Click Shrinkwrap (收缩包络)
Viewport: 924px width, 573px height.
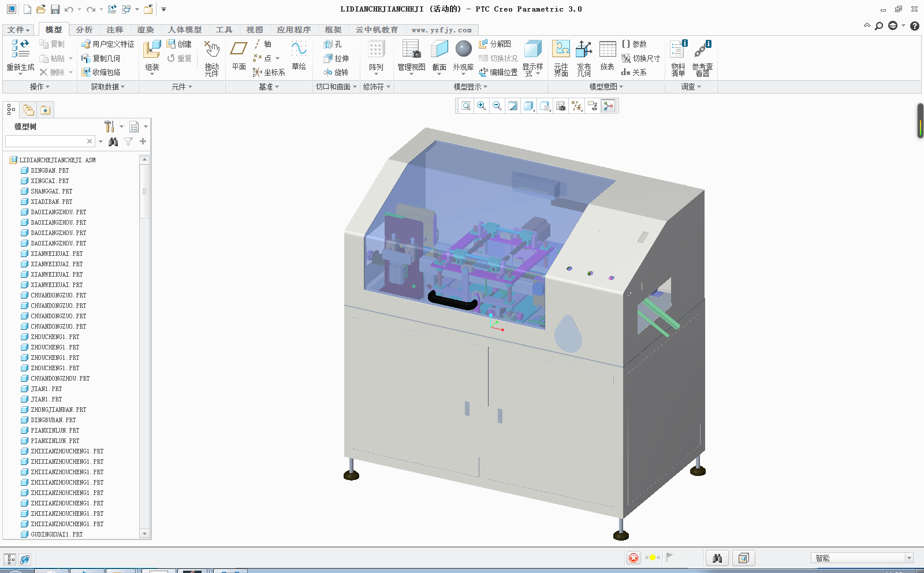[101, 72]
